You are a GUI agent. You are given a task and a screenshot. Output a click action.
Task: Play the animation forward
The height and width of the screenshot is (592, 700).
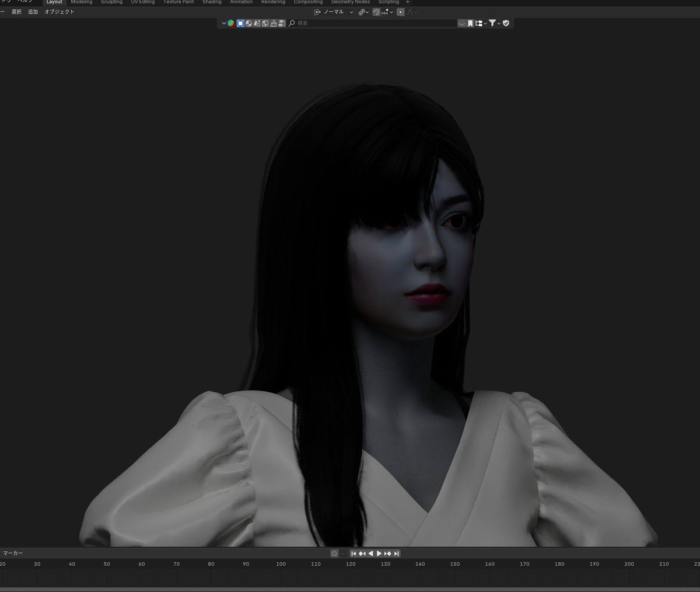tap(379, 553)
